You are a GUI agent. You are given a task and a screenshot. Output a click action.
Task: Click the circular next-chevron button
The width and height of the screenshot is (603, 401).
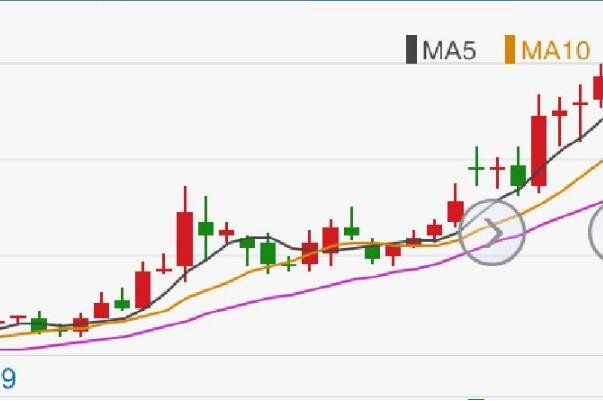click(492, 232)
